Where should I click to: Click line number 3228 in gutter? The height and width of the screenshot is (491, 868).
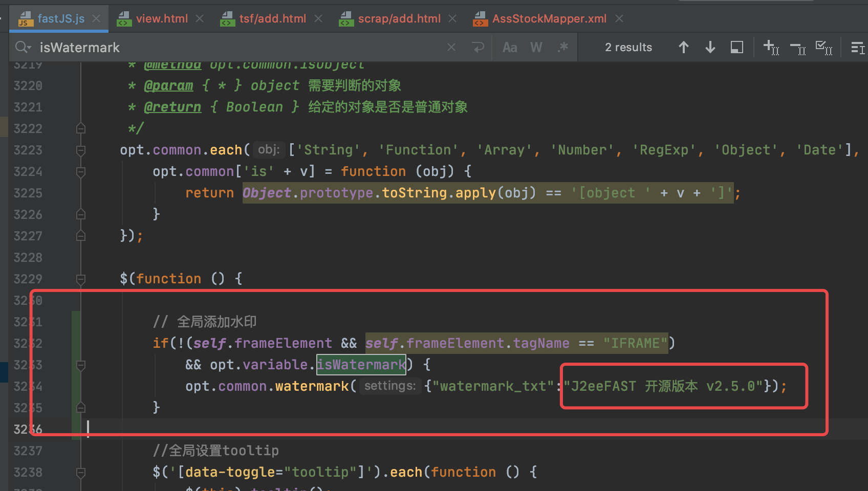[x=28, y=258]
